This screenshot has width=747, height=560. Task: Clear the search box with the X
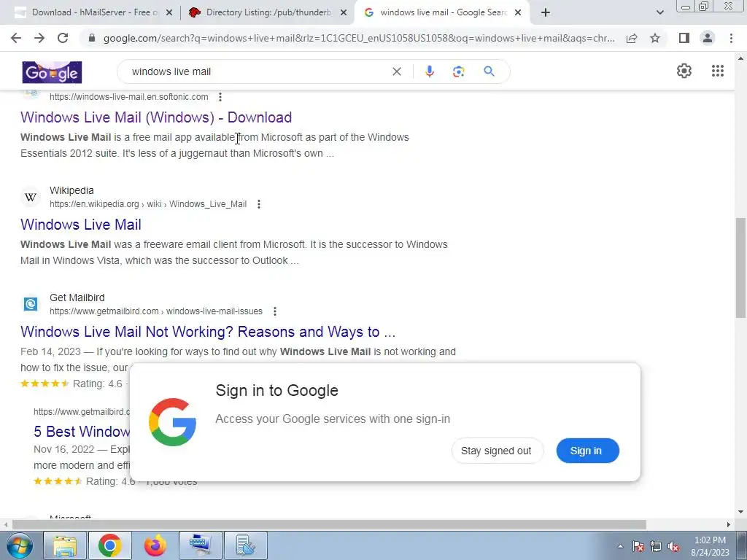coord(396,71)
